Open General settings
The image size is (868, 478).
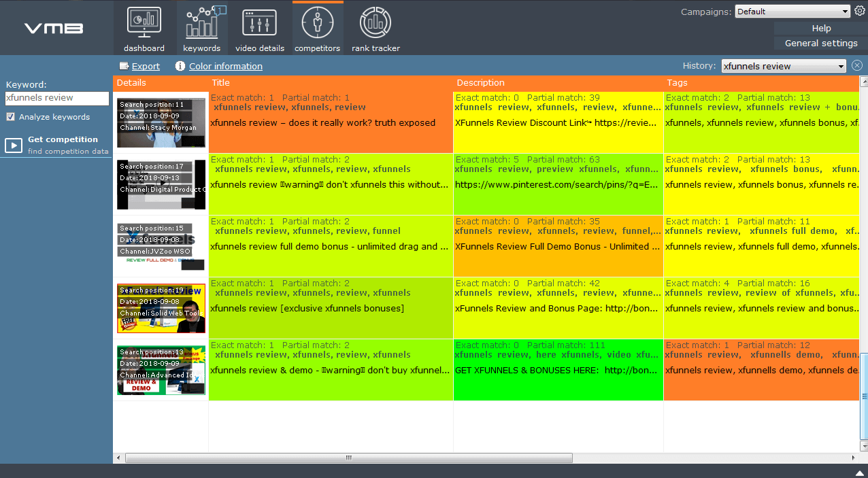(821, 43)
